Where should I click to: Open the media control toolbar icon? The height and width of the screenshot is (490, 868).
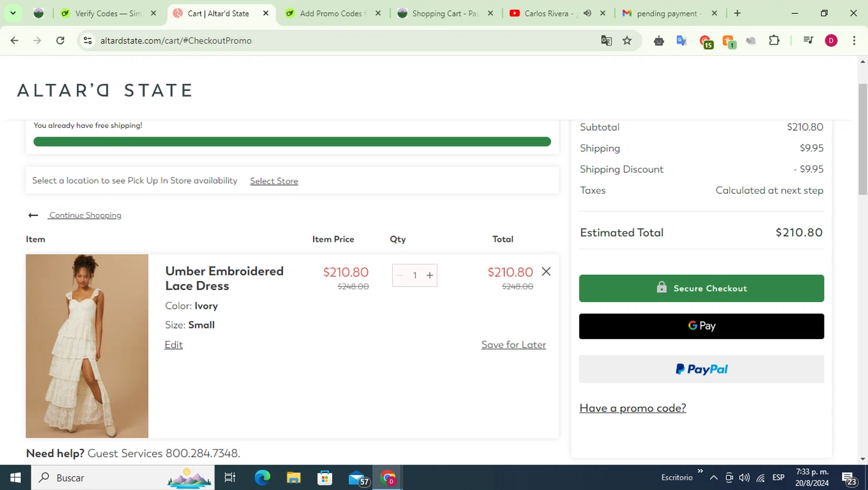(x=808, y=40)
